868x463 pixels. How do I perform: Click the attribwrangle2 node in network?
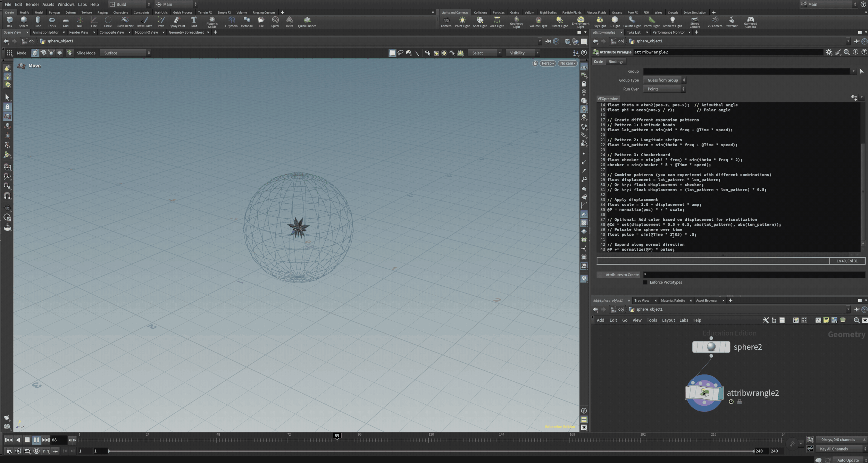(x=704, y=393)
